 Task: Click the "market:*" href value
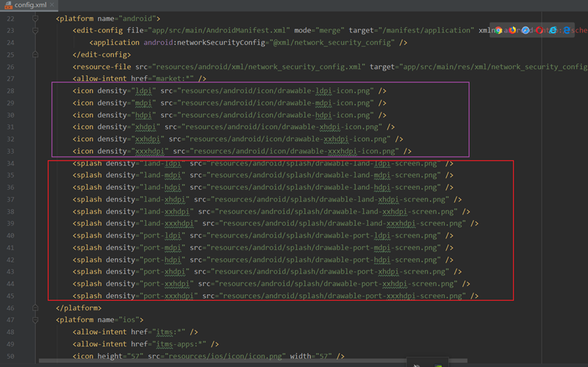point(173,79)
